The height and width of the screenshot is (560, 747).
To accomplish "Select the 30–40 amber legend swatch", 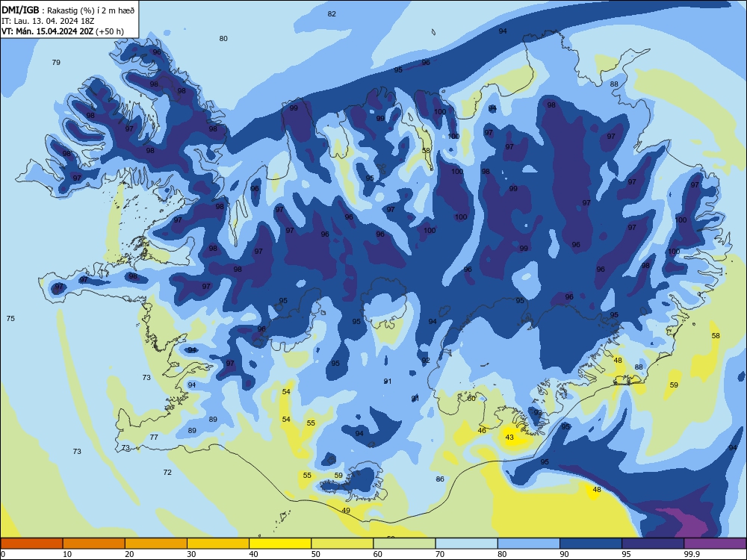I will [x=218, y=544].
